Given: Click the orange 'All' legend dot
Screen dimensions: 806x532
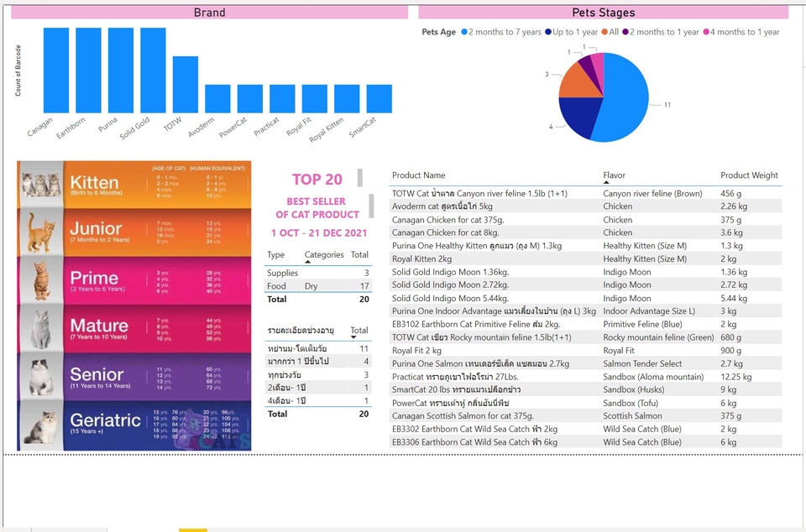Looking at the screenshot, I should [604, 32].
